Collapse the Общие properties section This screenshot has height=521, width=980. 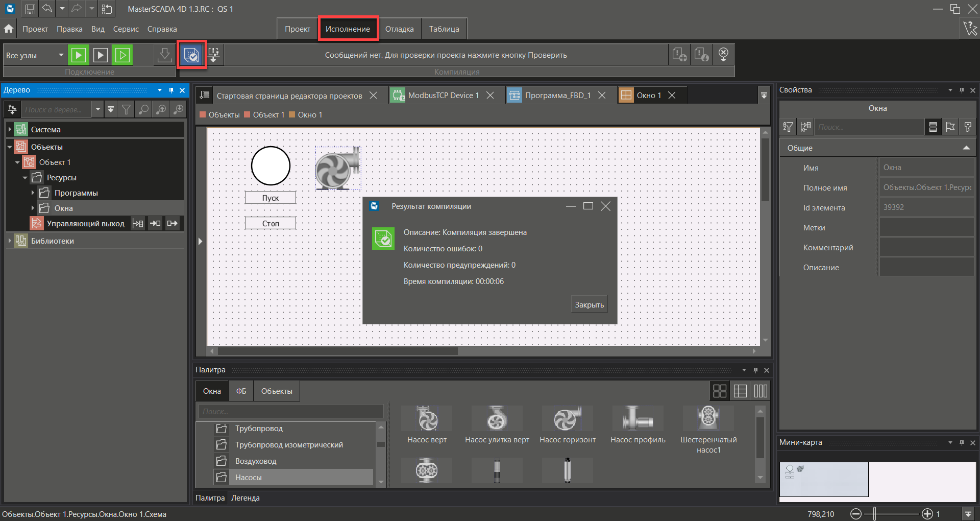point(966,148)
